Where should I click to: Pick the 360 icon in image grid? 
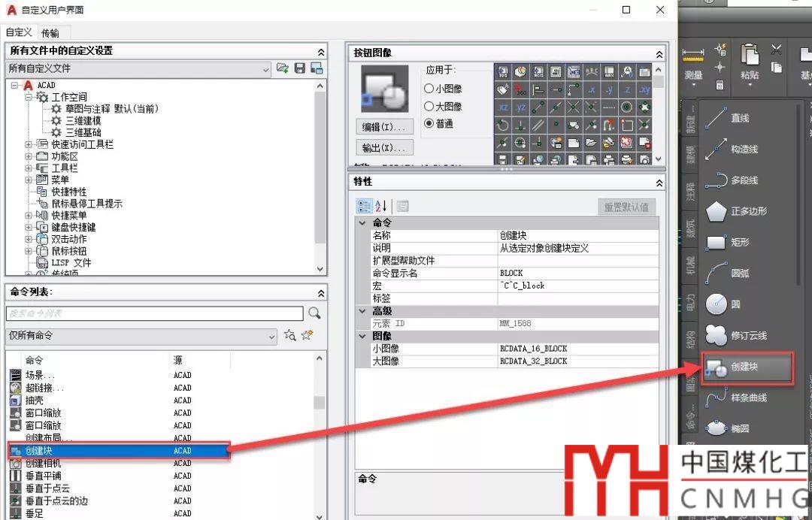521,89
